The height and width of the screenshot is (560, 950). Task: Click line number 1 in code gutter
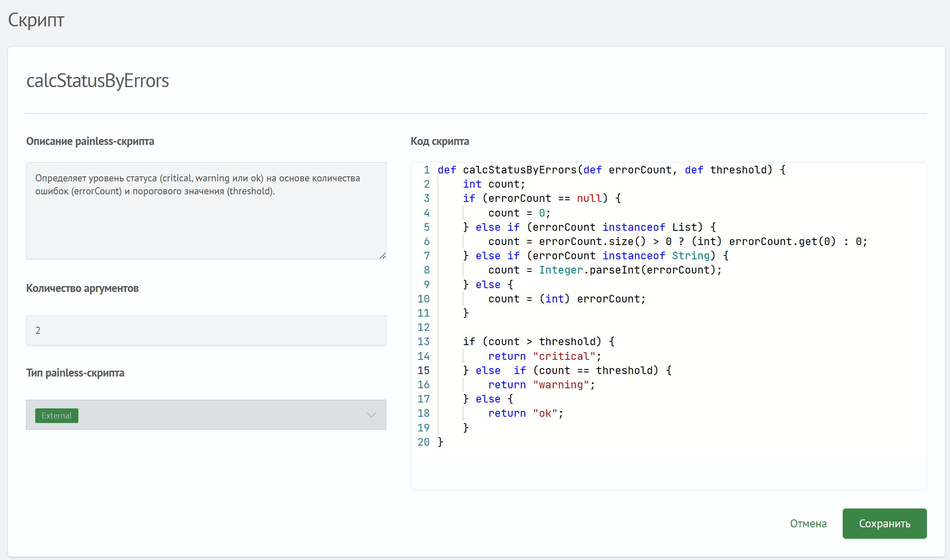pos(426,170)
